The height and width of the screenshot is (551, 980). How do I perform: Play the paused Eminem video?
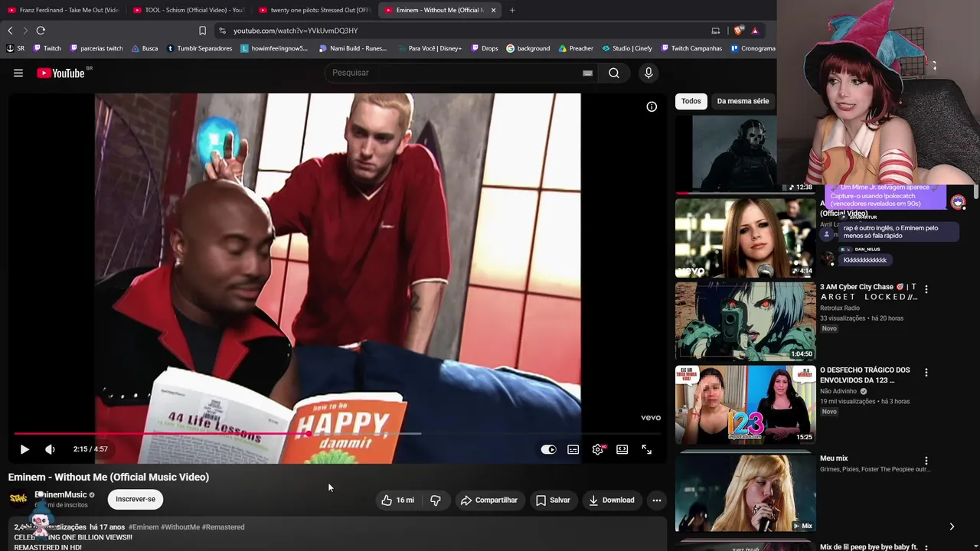click(24, 449)
